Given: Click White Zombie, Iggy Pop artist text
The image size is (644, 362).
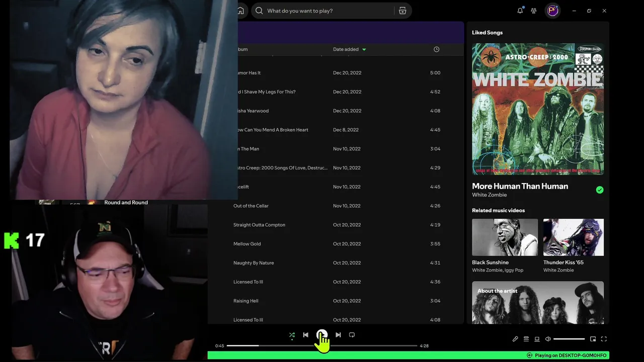Looking at the screenshot, I should (x=498, y=270).
